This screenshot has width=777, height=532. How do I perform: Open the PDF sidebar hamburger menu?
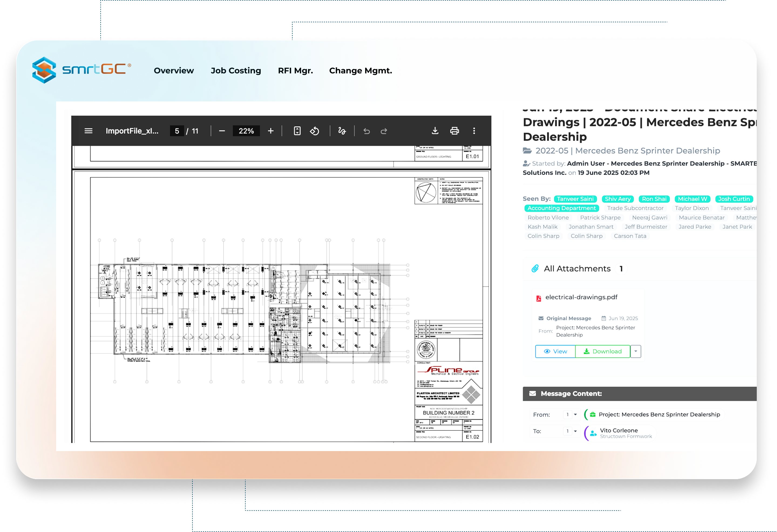[x=88, y=131]
